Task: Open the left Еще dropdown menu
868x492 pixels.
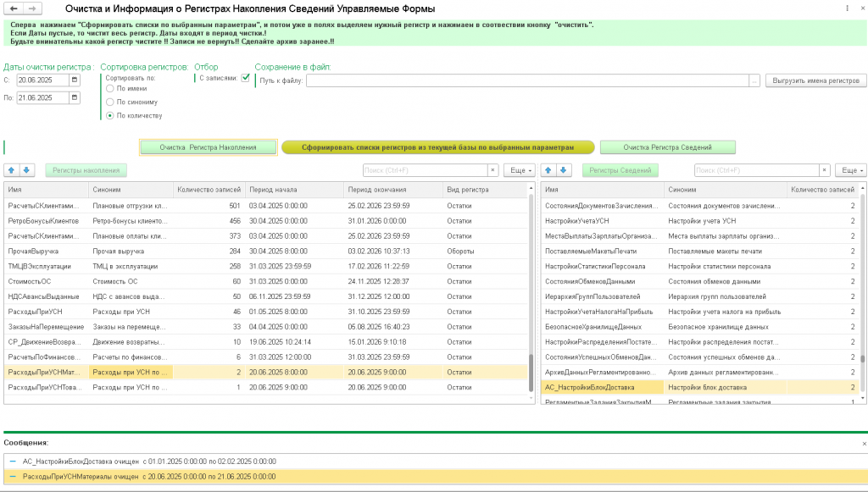Action: 519,170
